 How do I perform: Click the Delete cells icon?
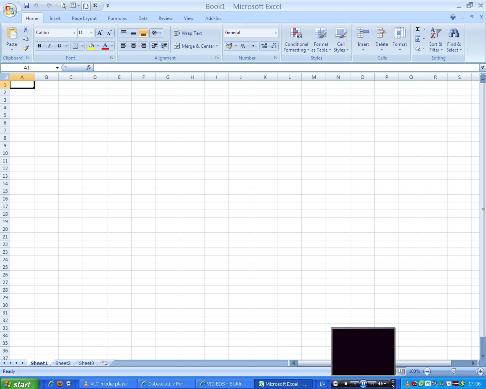point(381,34)
